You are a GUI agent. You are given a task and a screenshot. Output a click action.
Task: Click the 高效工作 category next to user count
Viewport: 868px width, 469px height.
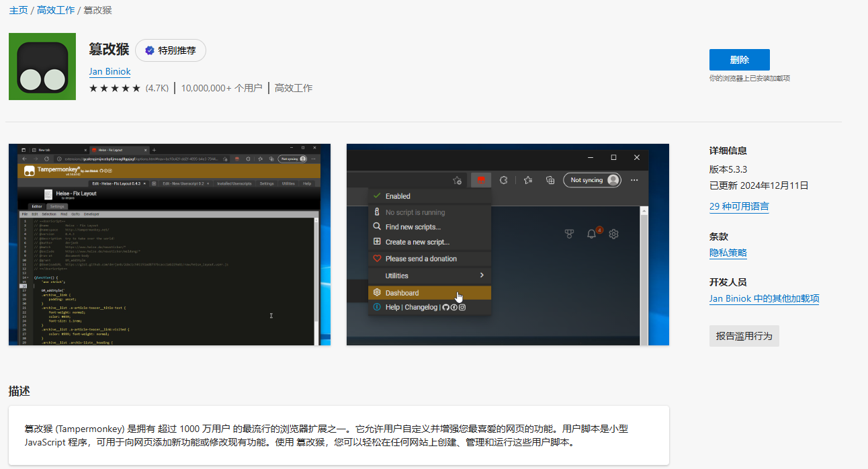coord(294,88)
